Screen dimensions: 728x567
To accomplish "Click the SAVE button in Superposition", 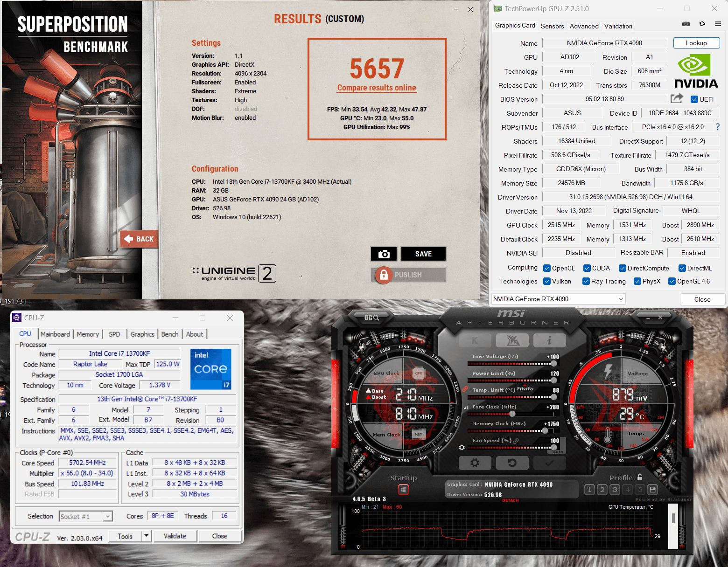I will point(423,254).
